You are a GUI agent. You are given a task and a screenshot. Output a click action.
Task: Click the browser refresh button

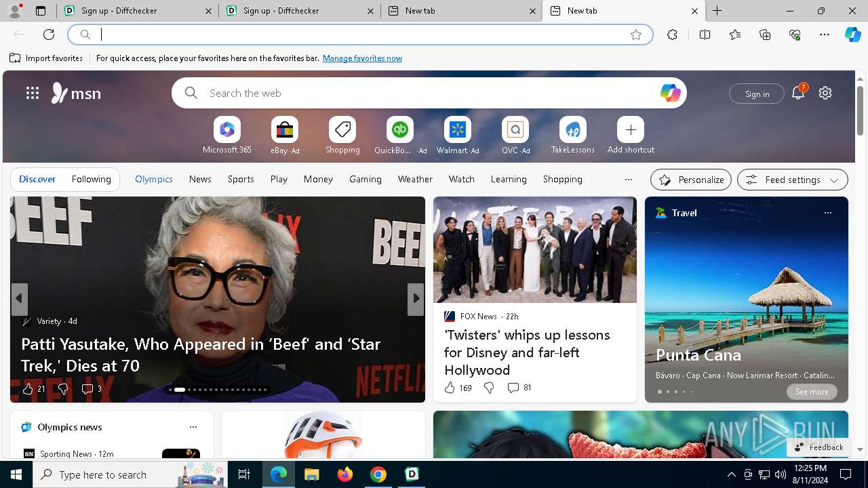49,35
